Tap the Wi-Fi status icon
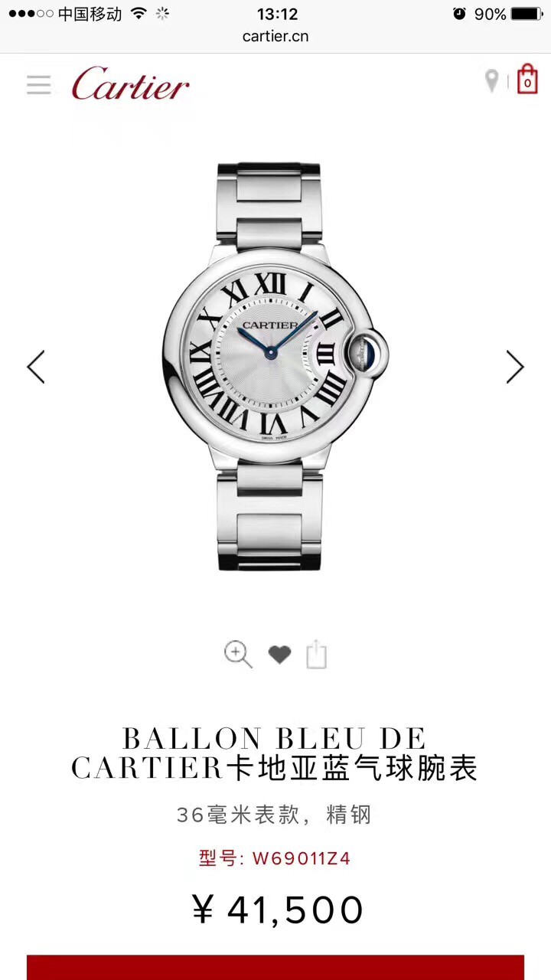Viewport: 551px width, 980px height. 139,14
